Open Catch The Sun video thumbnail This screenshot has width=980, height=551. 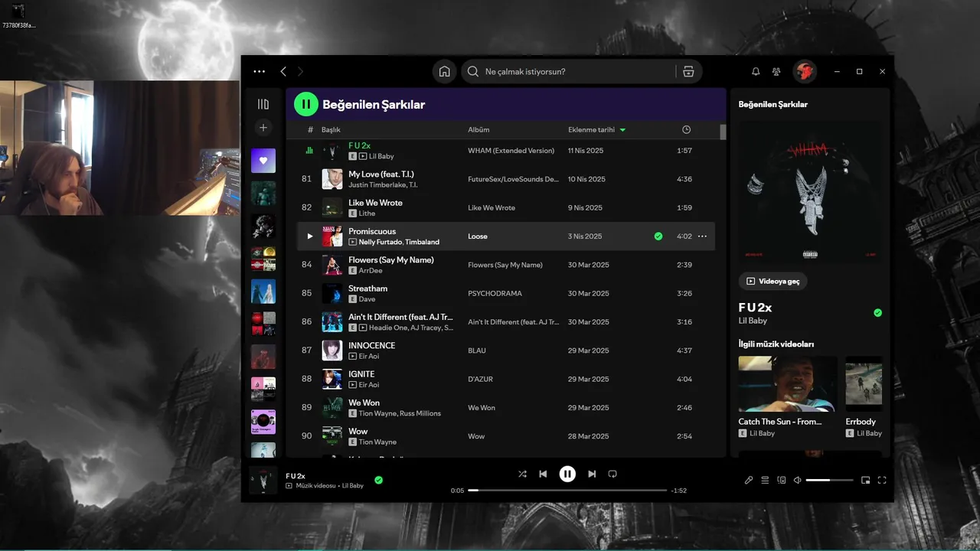tap(788, 384)
